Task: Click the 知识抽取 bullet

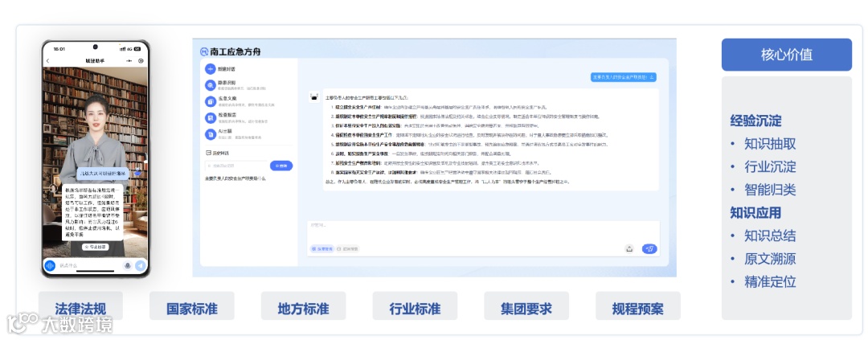Action: 770,144
